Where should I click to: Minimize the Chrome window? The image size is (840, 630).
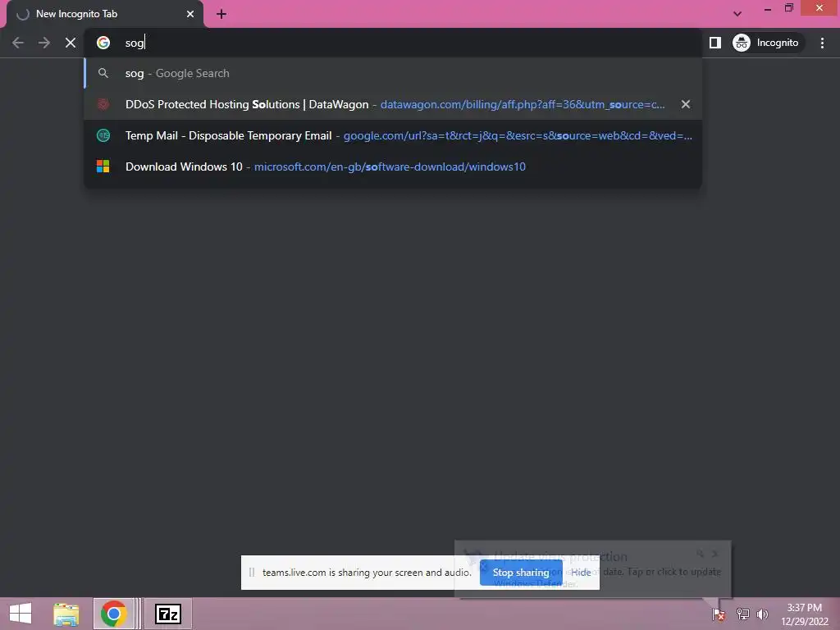pos(768,8)
